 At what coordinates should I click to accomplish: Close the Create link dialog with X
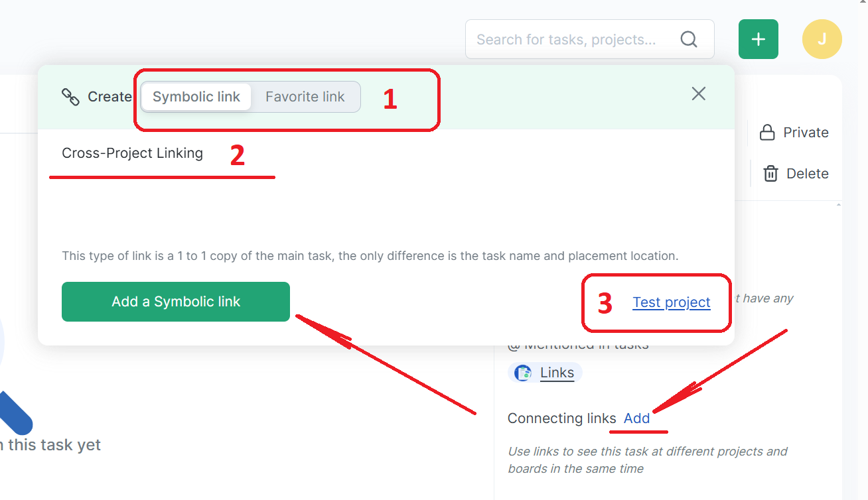[x=698, y=94]
